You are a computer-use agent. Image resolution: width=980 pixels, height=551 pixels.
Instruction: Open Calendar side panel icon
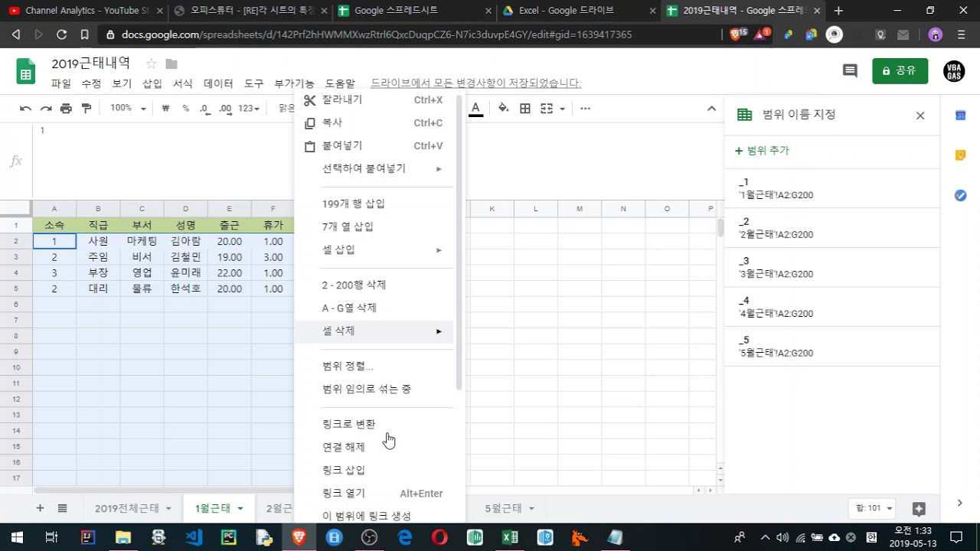(x=960, y=116)
